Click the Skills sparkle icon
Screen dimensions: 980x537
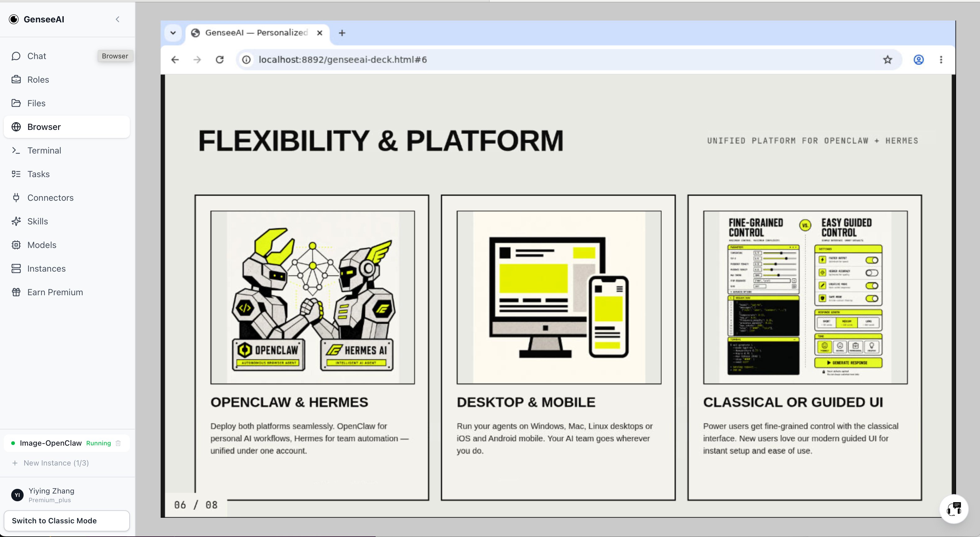point(16,221)
